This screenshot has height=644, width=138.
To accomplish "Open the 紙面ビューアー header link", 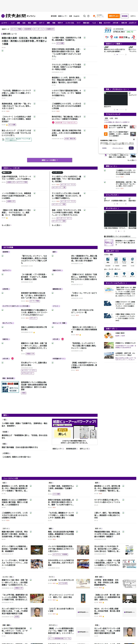I will [x=63, y=16].
